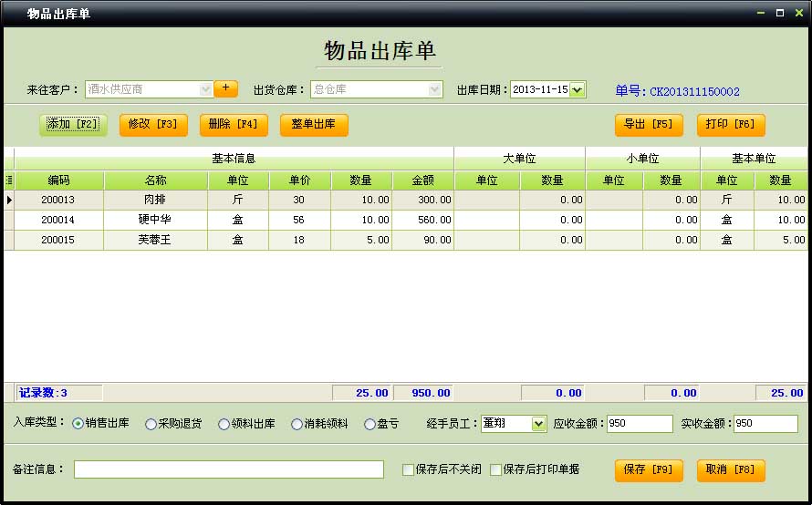This screenshot has width=812, height=505.
Task: Select the 采购退货 radio option
Action: pos(151,424)
